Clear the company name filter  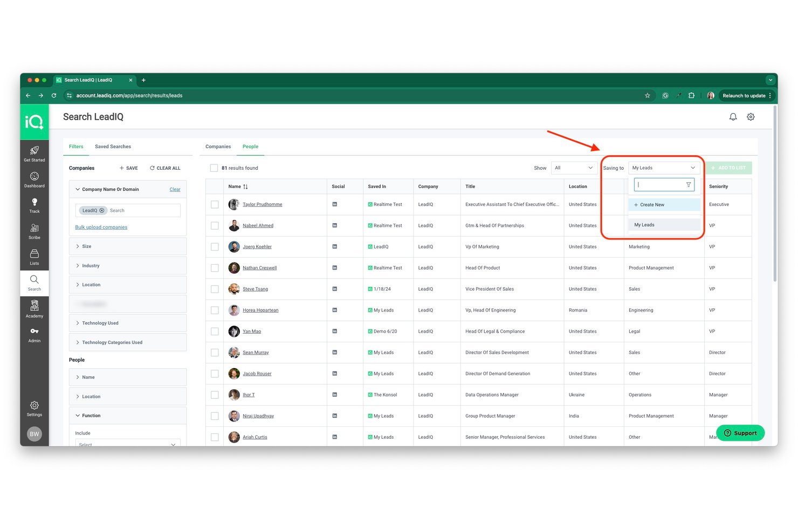point(175,189)
